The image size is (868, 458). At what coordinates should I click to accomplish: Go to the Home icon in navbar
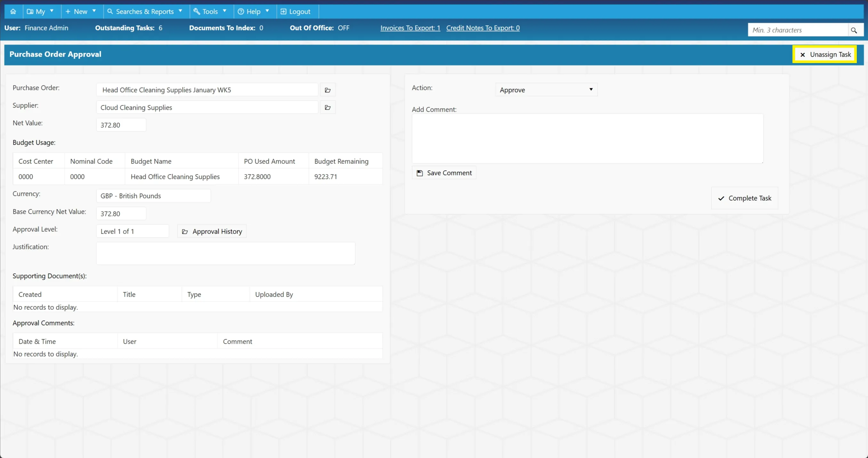point(13,12)
